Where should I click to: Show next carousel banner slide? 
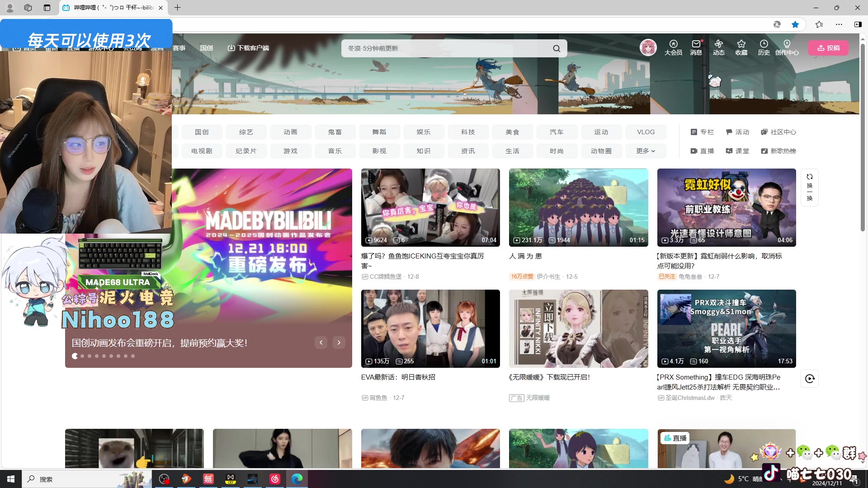339,343
